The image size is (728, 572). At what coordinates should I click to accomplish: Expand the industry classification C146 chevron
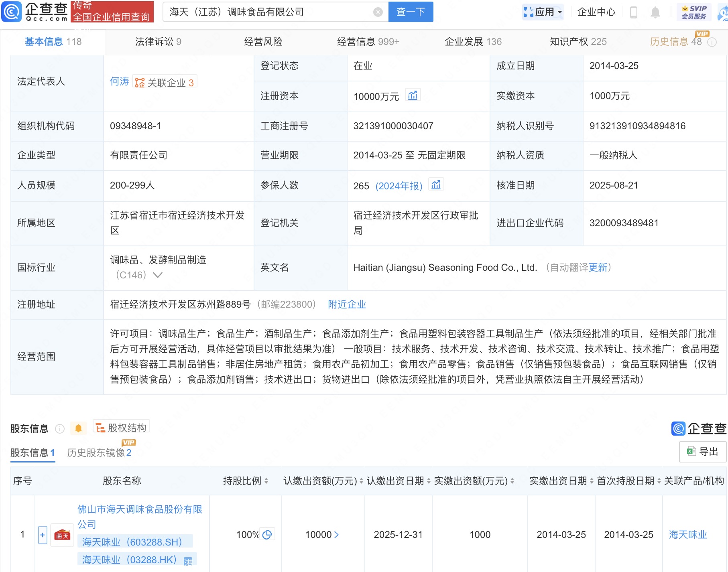[158, 275]
